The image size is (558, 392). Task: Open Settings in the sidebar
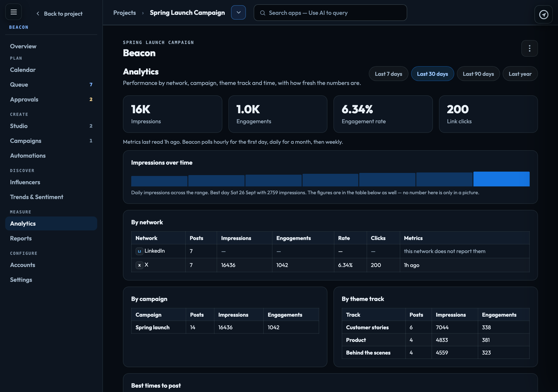[51, 280]
